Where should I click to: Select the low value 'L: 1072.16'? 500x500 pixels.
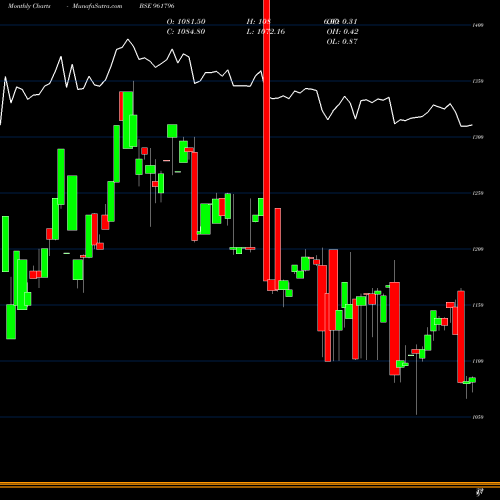(x=266, y=31)
